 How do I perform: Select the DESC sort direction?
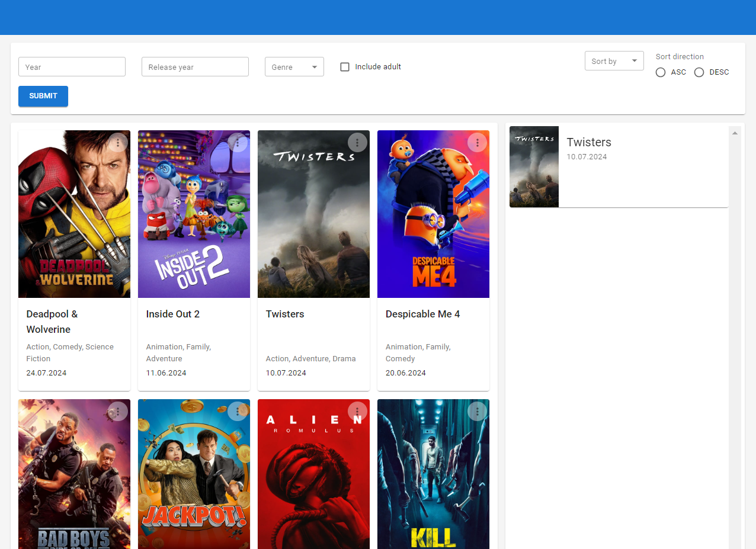[x=699, y=72]
